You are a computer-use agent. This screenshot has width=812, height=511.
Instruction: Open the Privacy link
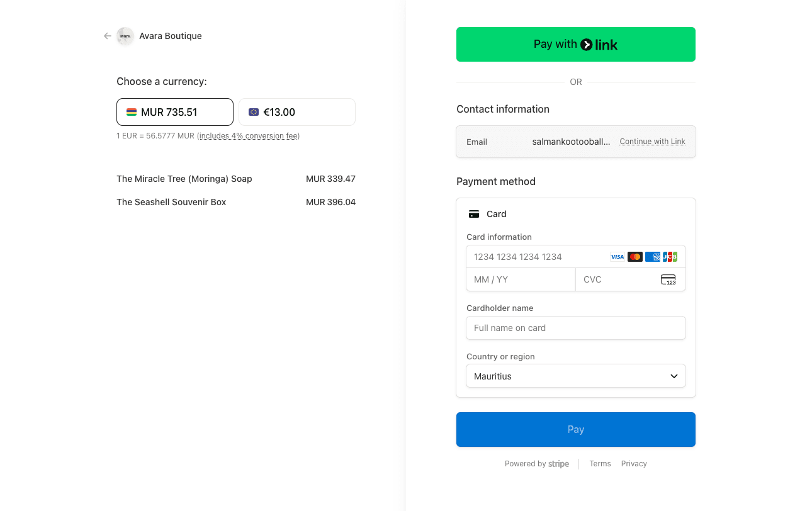point(634,464)
